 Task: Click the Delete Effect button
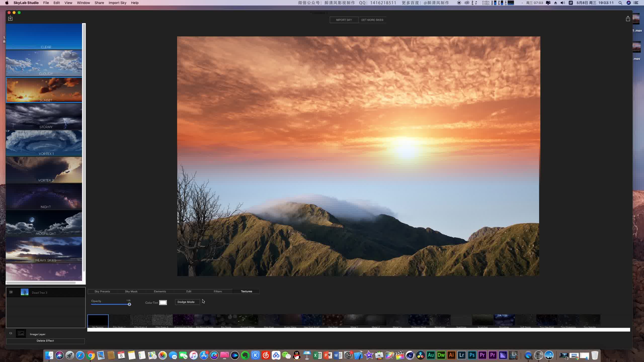[45, 341]
